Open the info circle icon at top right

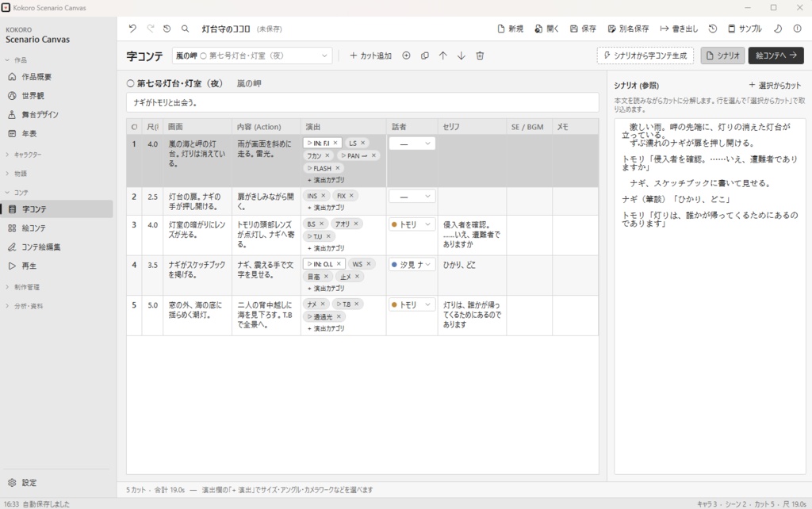798,29
